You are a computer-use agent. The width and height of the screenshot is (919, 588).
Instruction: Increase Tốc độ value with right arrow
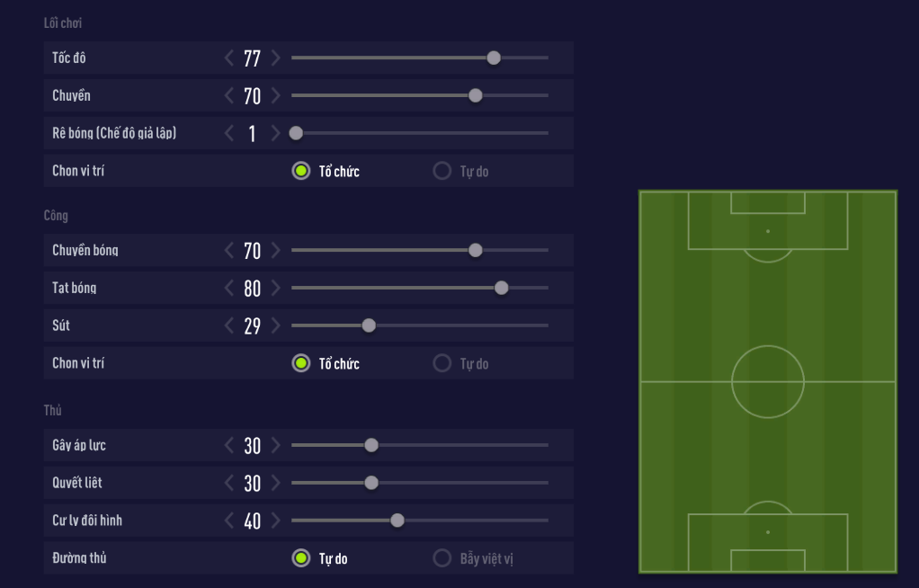275,58
